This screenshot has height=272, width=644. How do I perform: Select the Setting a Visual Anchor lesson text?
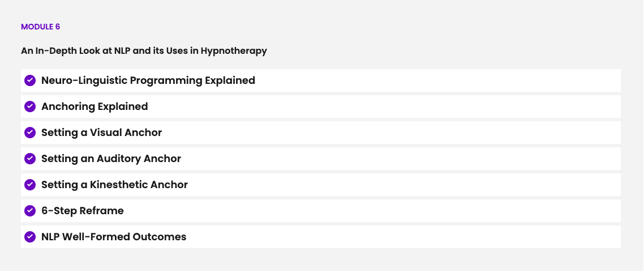click(x=101, y=133)
